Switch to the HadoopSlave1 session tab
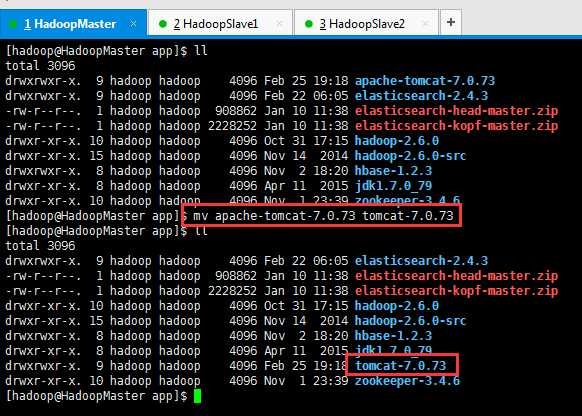The image size is (582, 416). point(220,24)
